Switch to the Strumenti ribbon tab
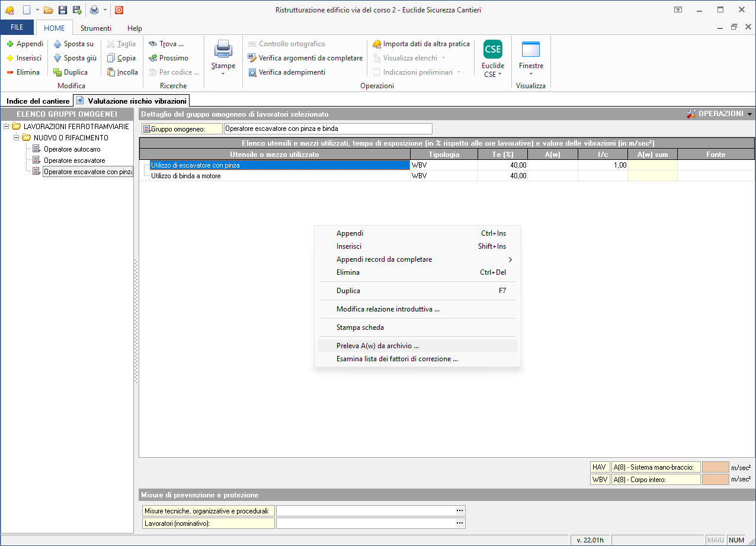 (96, 28)
